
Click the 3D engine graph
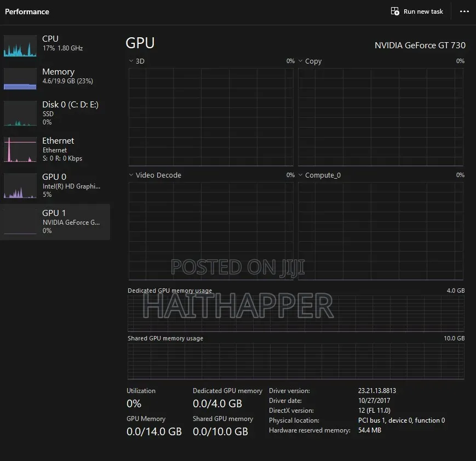(211, 117)
